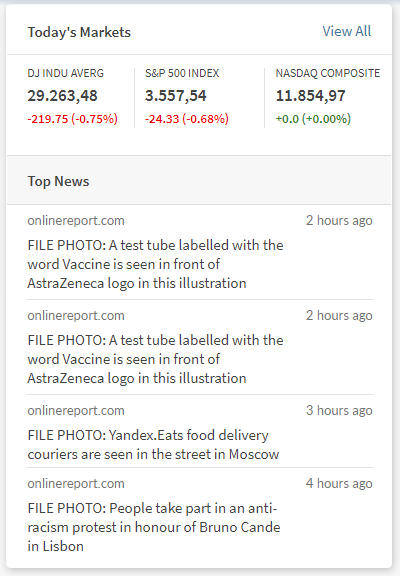Open the first AstraZeneca vaccine headline
400x576 pixels.
[x=155, y=264]
